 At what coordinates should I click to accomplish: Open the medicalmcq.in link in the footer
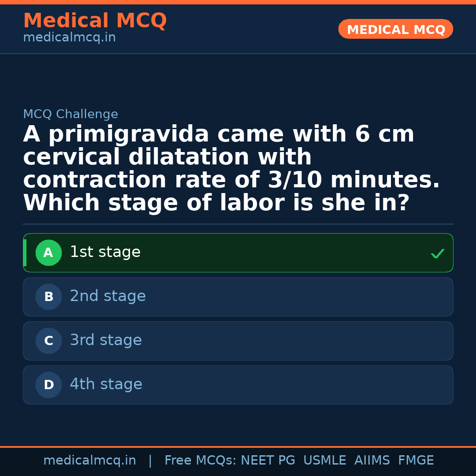(89, 461)
